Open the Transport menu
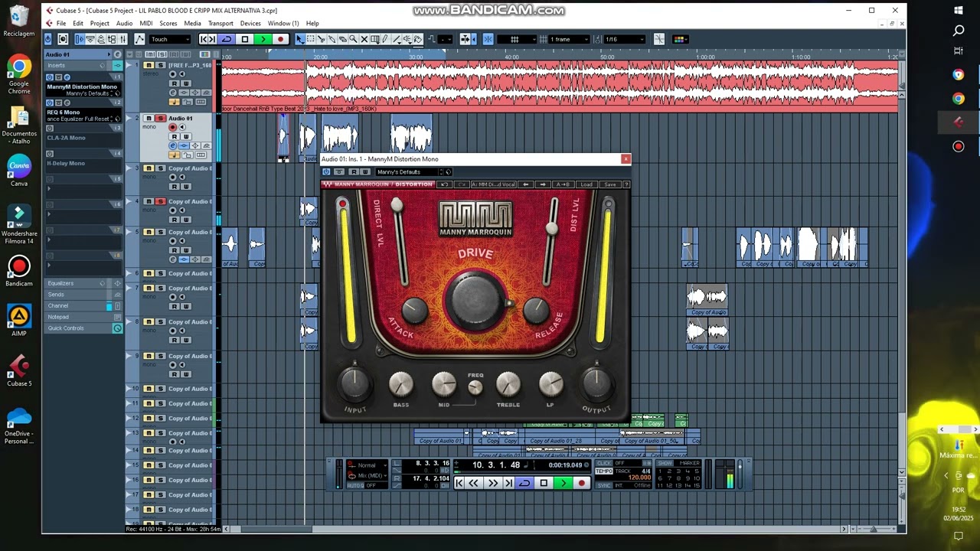This screenshot has width=980, height=551. point(220,24)
